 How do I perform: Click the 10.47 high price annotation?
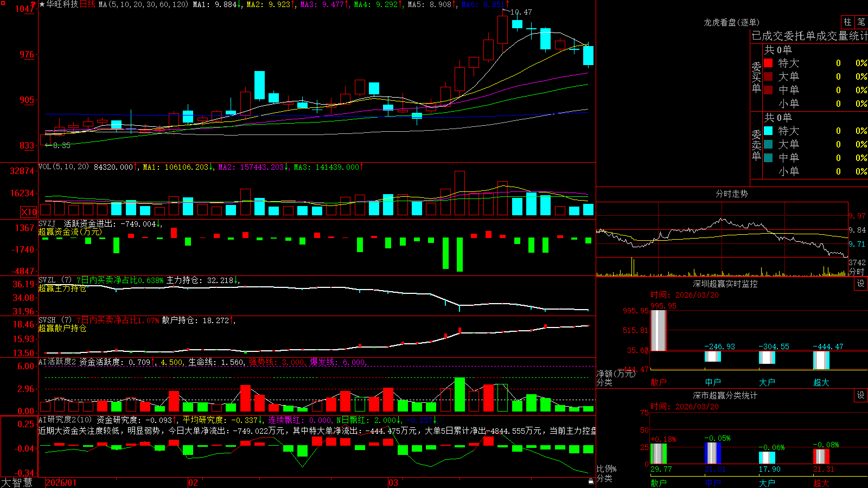(521, 12)
